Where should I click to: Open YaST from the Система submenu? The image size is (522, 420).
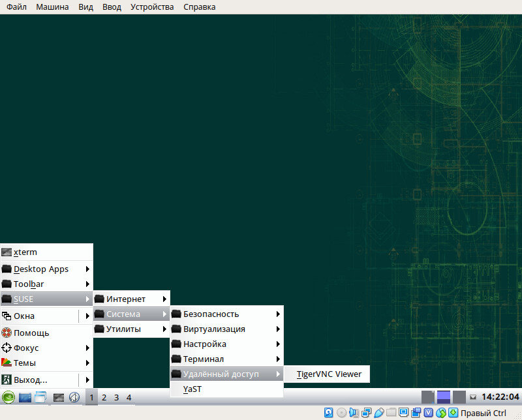click(x=226, y=389)
